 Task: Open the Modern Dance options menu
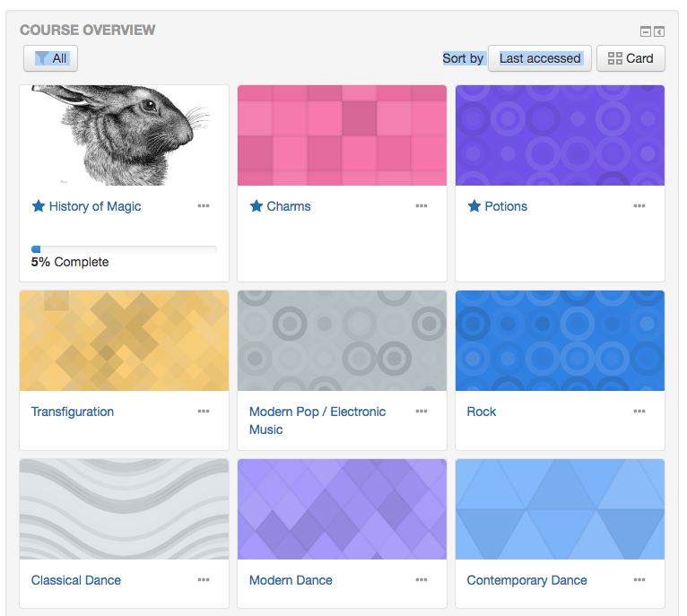pyautogui.click(x=422, y=580)
